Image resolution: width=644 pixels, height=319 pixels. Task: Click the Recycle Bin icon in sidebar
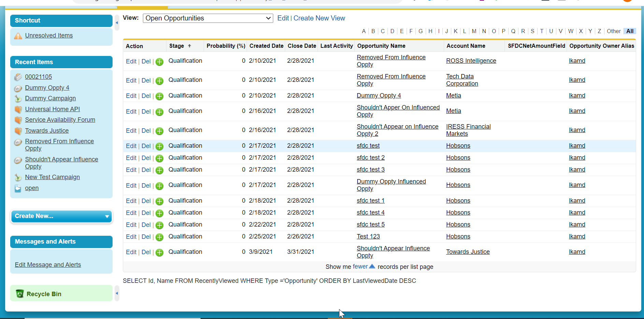[20, 294]
